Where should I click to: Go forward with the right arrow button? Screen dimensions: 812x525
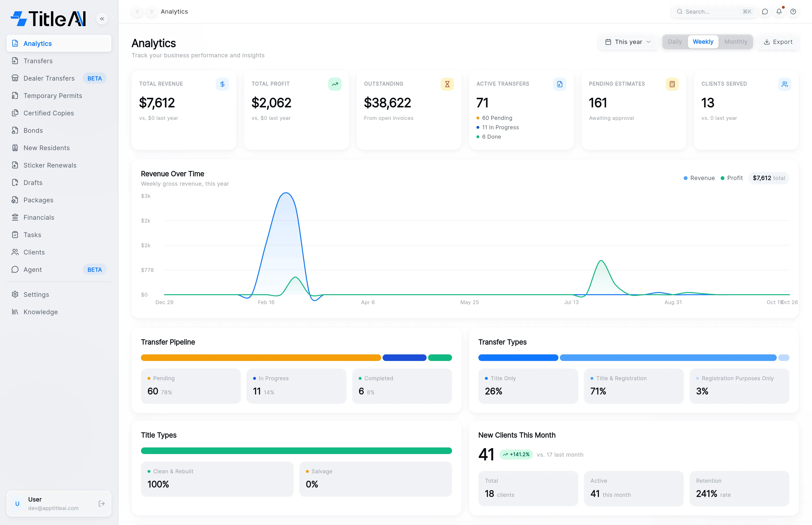coord(152,12)
